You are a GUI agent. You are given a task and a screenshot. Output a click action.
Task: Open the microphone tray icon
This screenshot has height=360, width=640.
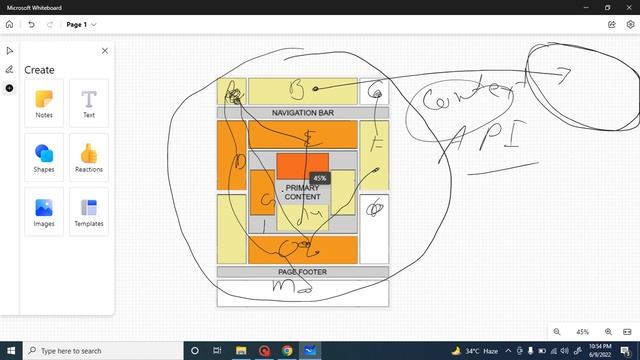[531, 351]
